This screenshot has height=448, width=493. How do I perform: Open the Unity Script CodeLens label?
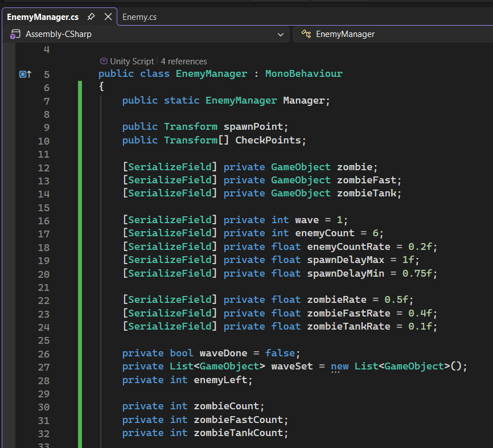coord(132,61)
